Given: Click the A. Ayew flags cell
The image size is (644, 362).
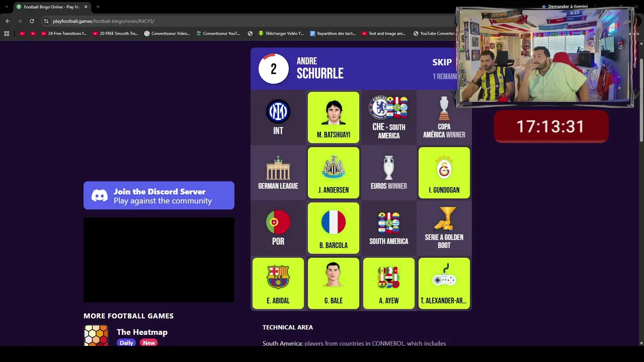Looking at the screenshot, I should [389, 284].
